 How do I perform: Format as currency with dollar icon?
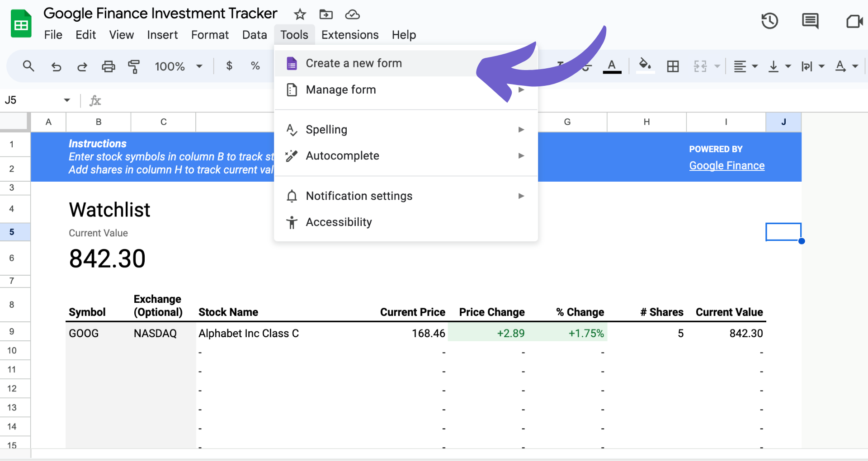pos(229,66)
